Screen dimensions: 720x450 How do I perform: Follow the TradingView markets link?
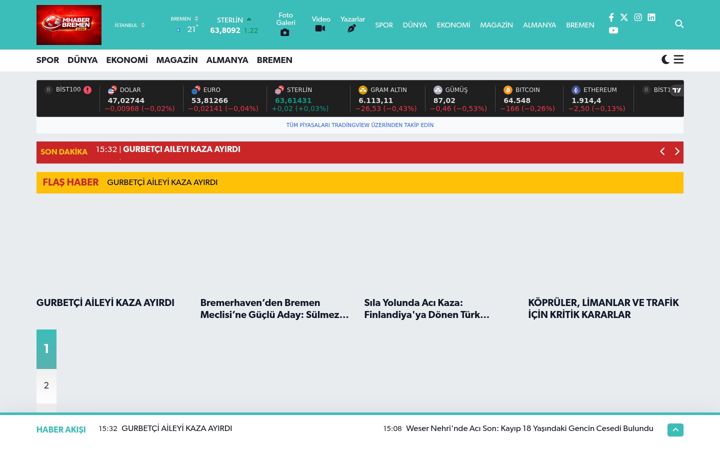(x=360, y=125)
